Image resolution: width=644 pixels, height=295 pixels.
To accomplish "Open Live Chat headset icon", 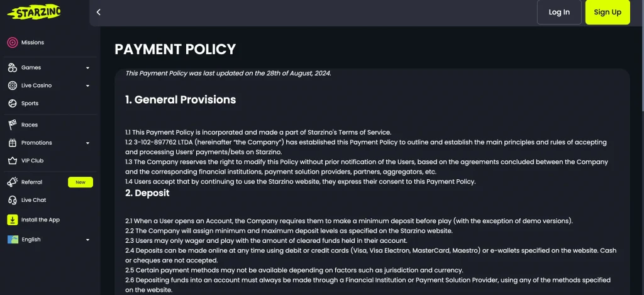I will tap(13, 200).
